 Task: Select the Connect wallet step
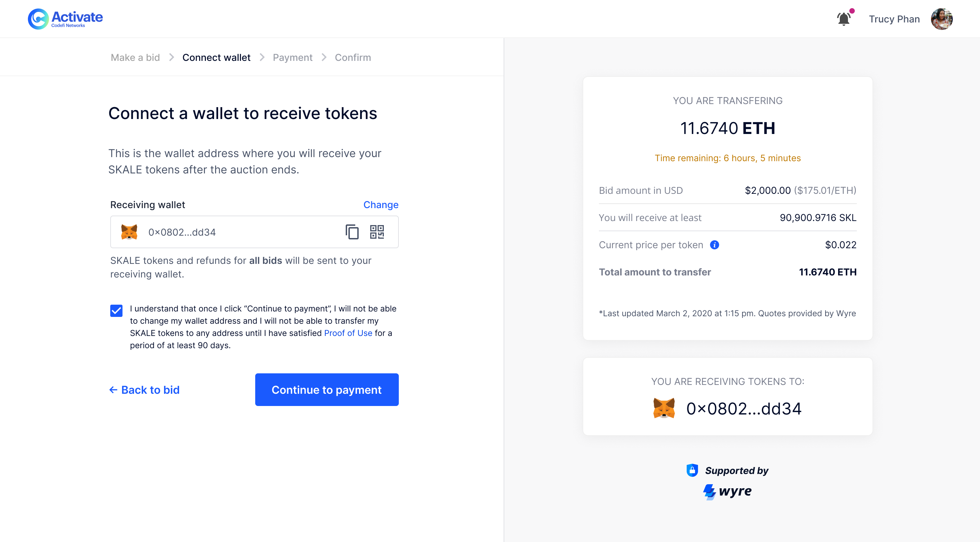[x=216, y=57]
